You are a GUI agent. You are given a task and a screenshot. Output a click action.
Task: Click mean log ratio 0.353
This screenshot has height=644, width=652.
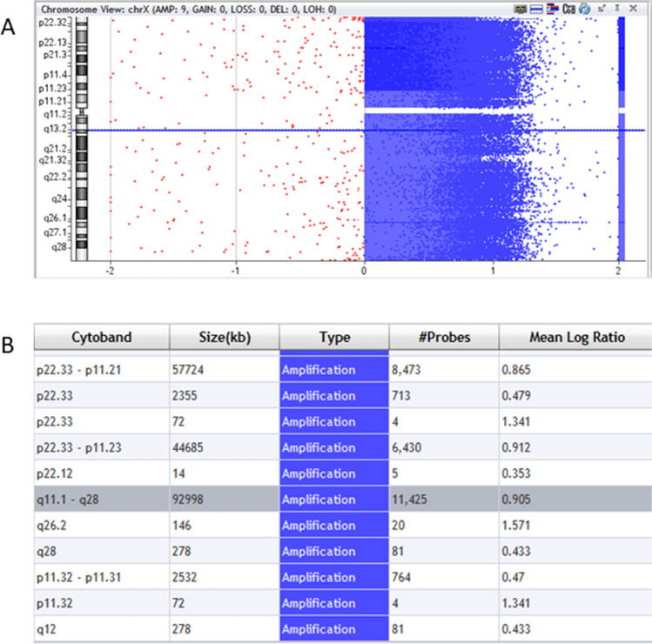click(x=516, y=473)
